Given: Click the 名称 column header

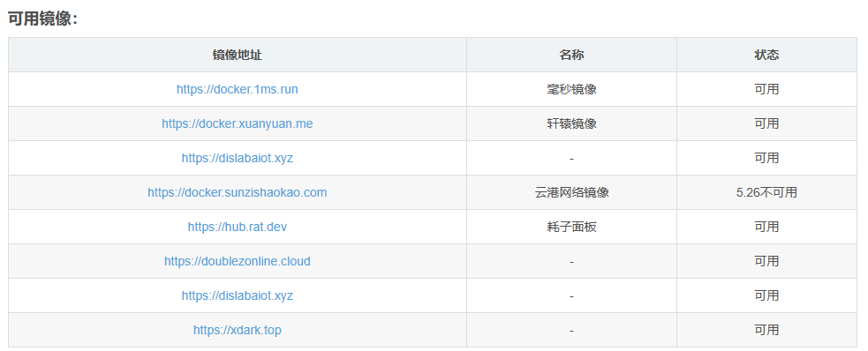Looking at the screenshot, I should click(571, 55).
